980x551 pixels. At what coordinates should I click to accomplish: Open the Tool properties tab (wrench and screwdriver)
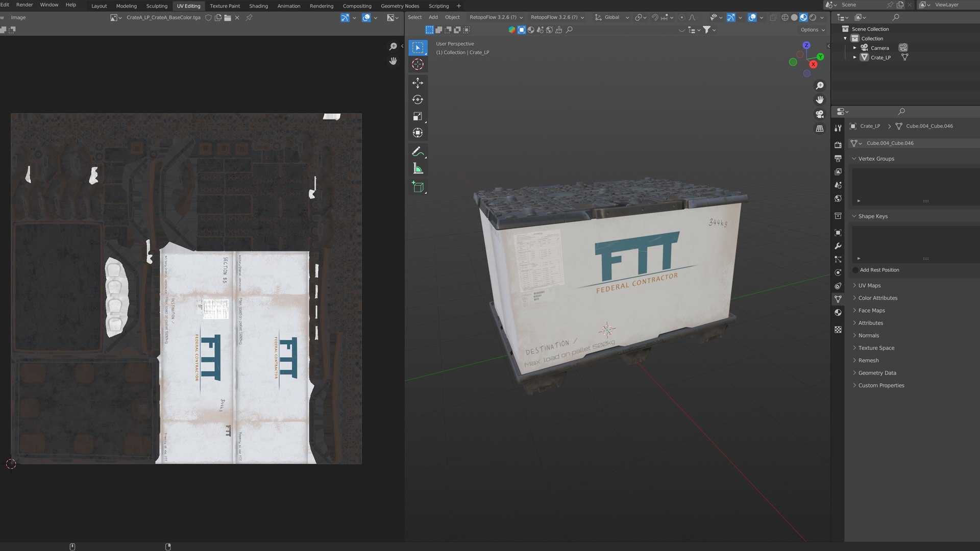click(x=838, y=128)
